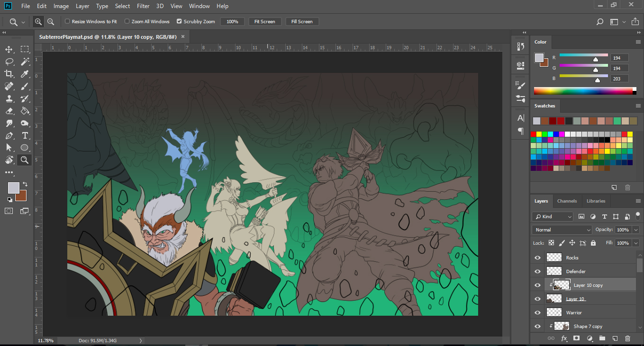Screen dimensions: 644x346
Task: Open the Window menu
Action: pyautogui.click(x=199, y=6)
